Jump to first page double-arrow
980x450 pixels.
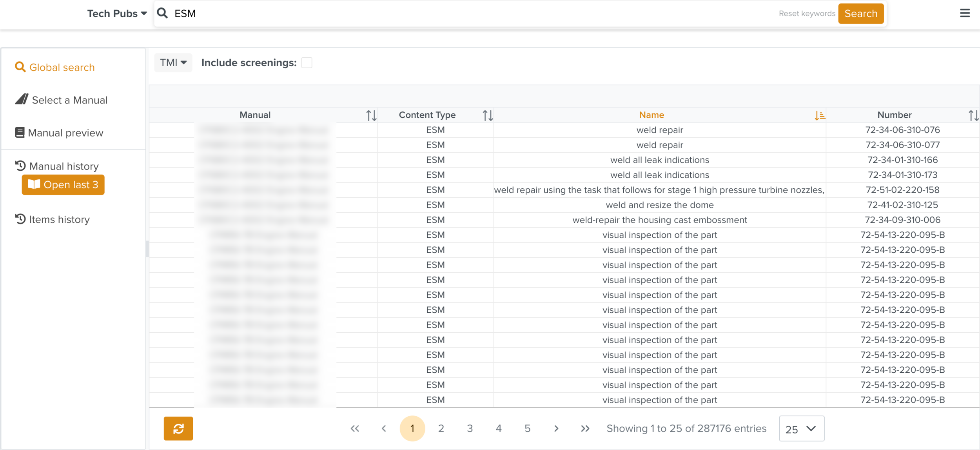pos(355,428)
